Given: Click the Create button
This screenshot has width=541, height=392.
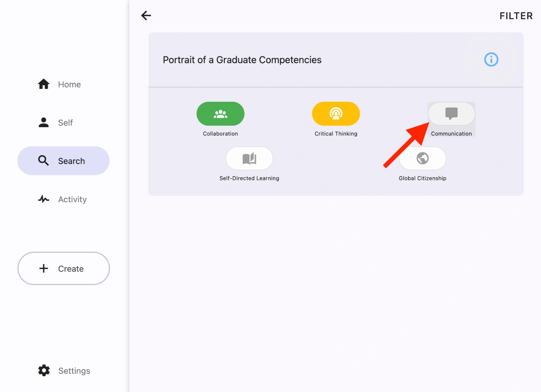Looking at the screenshot, I should coord(63,268).
